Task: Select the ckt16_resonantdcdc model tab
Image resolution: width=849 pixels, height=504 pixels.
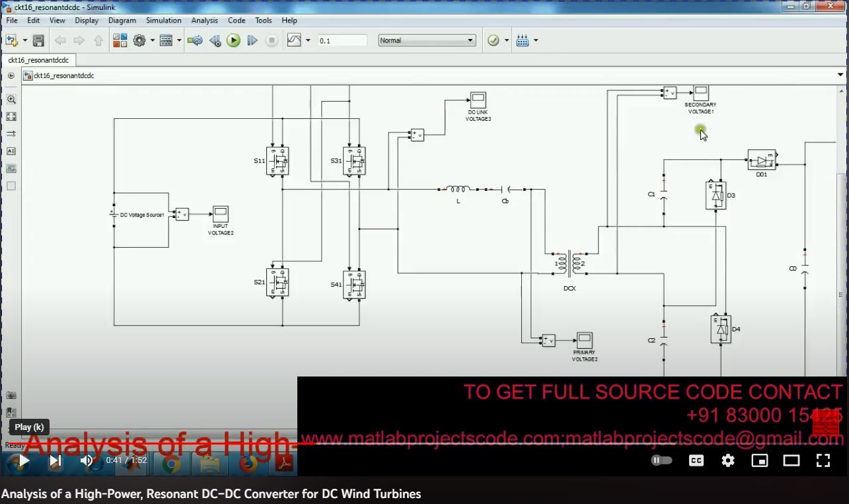Action: (38, 60)
